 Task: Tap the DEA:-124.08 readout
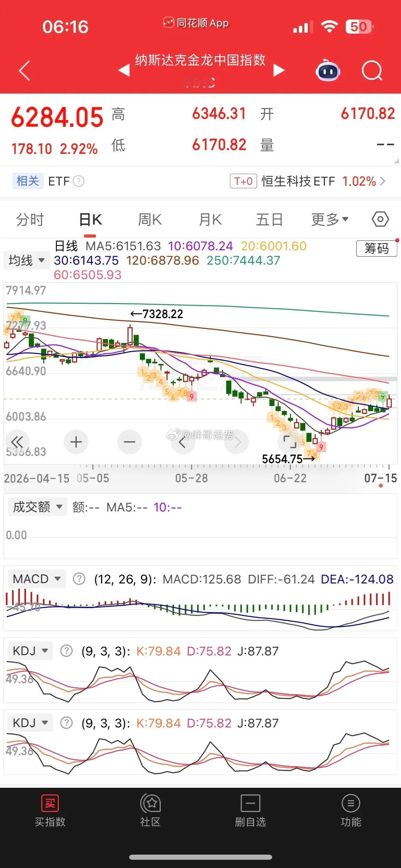coord(357,579)
